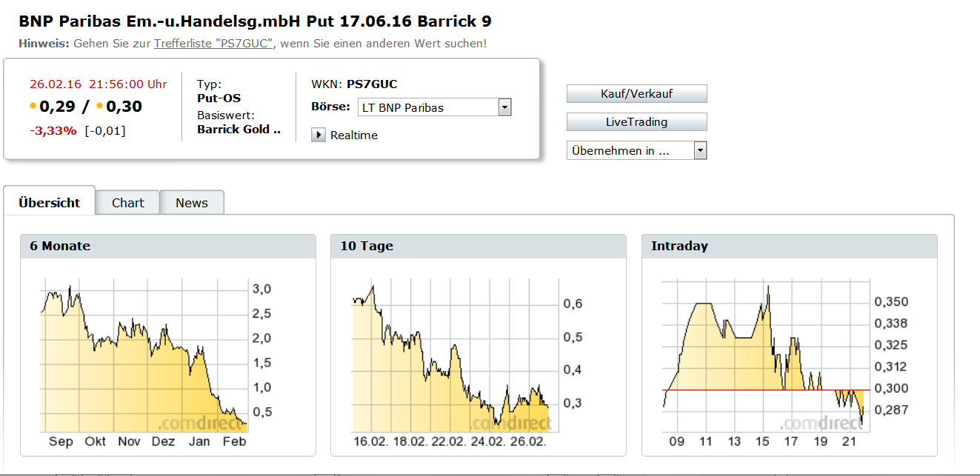Click the -3,33% change value
The width and height of the screenshot is (980, 476).
53,131
